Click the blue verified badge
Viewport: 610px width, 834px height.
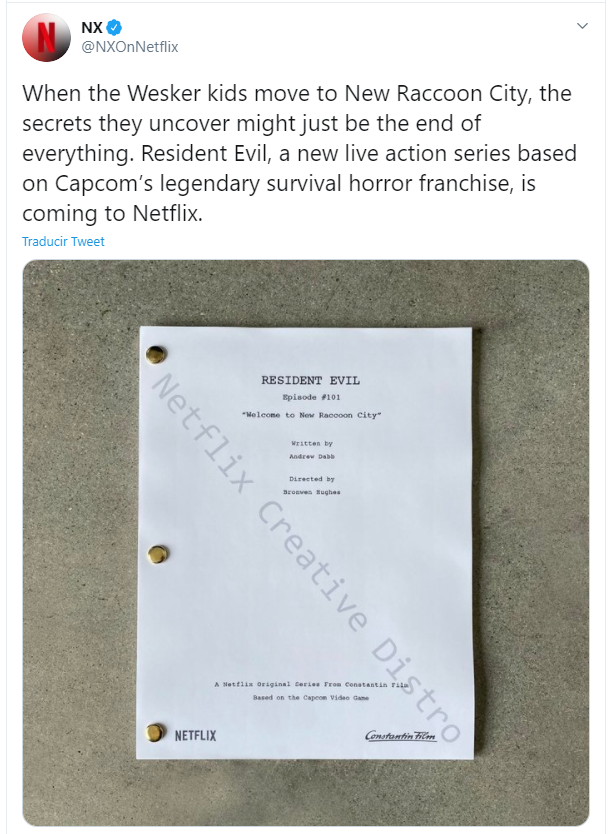click(x=115, y=28)
